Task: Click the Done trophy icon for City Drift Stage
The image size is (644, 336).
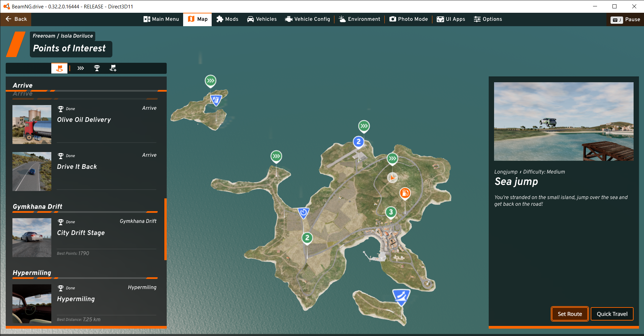Action: click(61, 222)
